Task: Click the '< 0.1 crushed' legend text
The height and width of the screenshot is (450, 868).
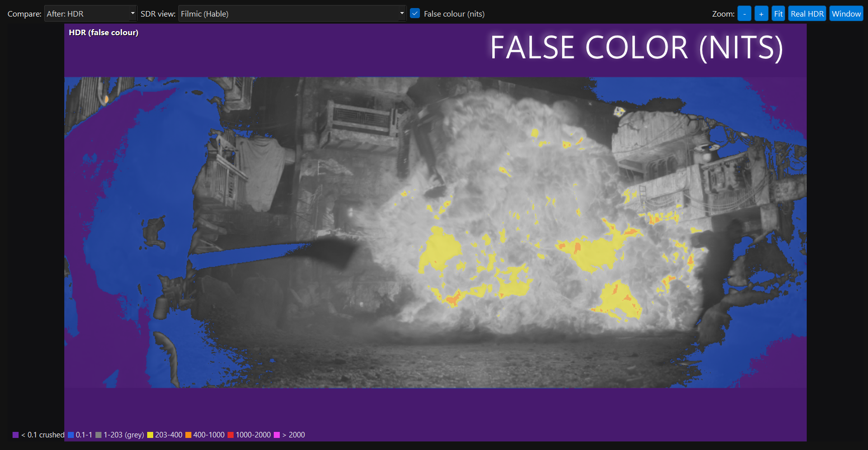Action: (43, 435)
